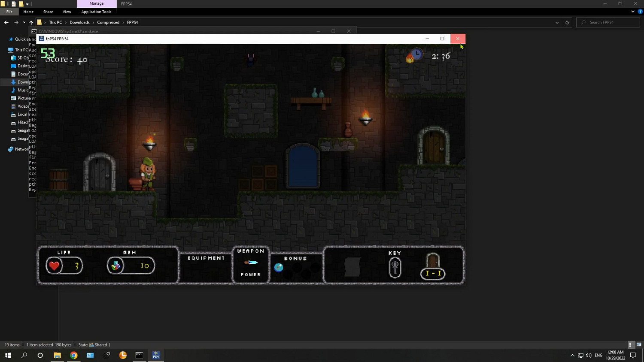Go up one folder level with the arrow
Viewport: 644px width, 362px height.
[31, 22]
